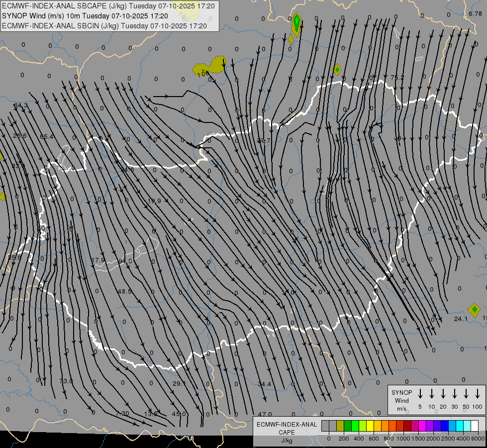Pick the bright yellow CAPE scale swatch
The width and height of the screenshot is (487, 448).
(x=370, y=426)
